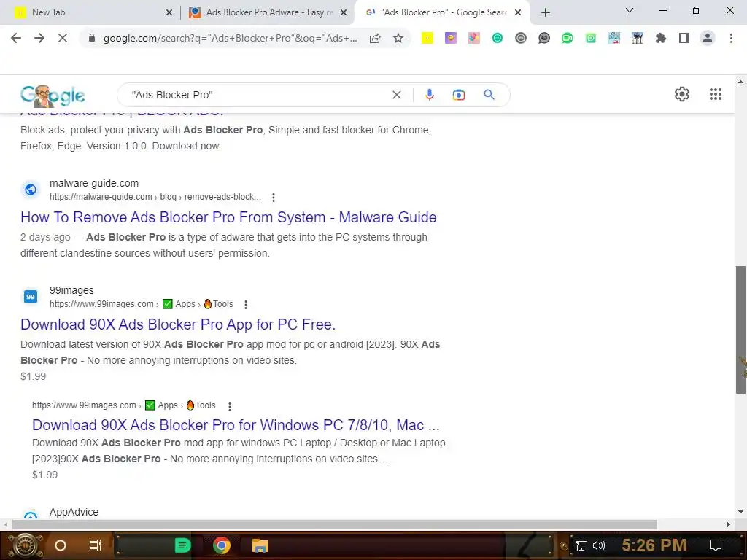Viewport: 747px width, 560px height.
Task: Switch to Ads Blocker Pro Adware tab
Action: coord(268,12)
